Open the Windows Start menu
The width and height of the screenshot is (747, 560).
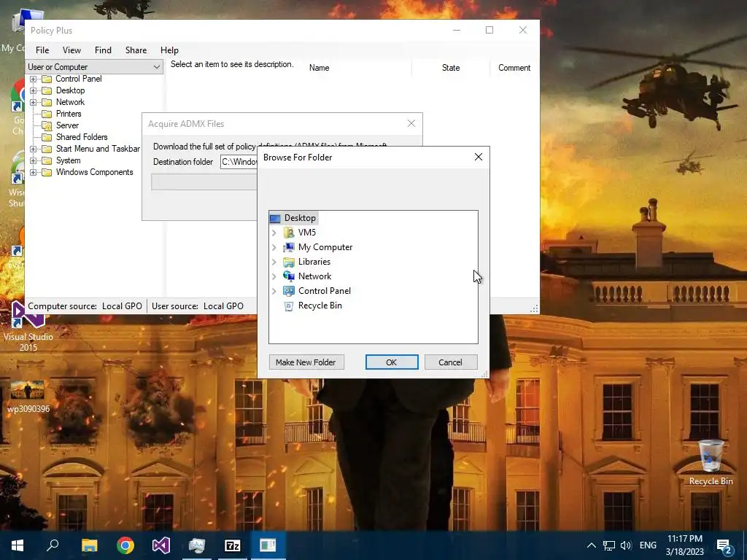pyautogui.click(x=18, y=545)
